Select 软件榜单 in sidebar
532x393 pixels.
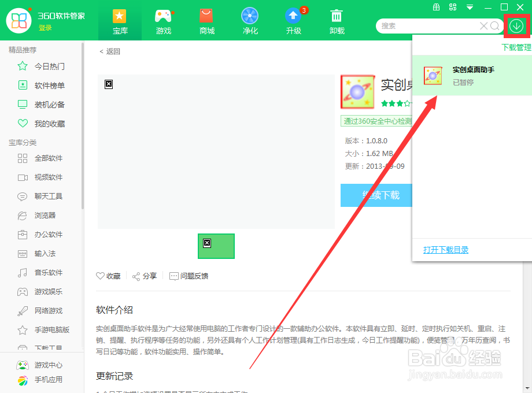pos(40,85)
